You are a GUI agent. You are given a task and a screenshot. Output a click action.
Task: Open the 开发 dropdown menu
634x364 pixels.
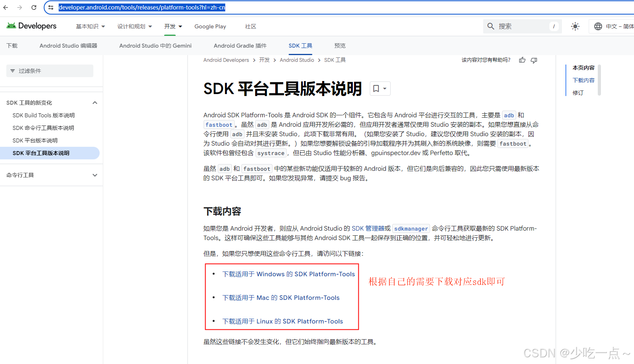pos(173,26)
